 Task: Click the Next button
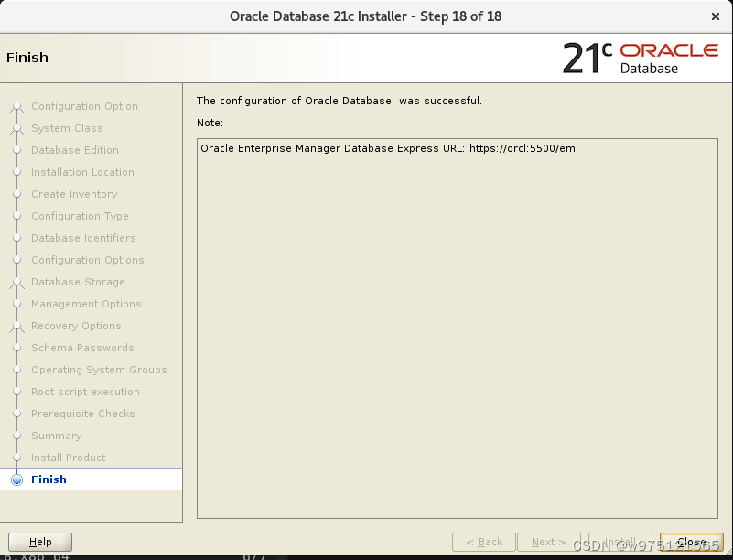point(549,541)
